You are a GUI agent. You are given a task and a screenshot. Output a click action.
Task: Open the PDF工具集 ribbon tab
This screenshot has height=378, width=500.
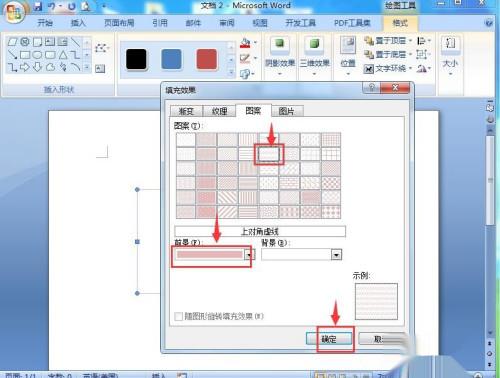352,23
